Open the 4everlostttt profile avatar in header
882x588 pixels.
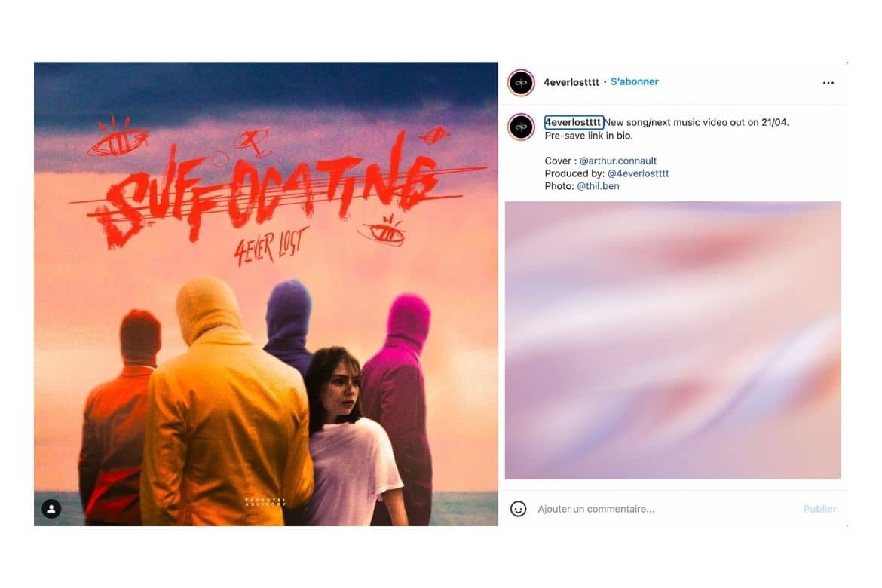[521, 83]
